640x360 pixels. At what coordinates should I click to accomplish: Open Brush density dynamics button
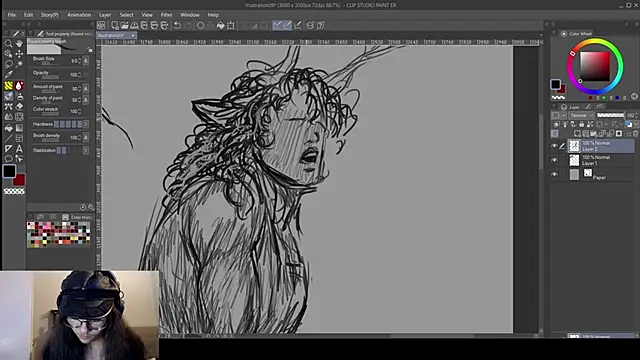click(86, 137)
